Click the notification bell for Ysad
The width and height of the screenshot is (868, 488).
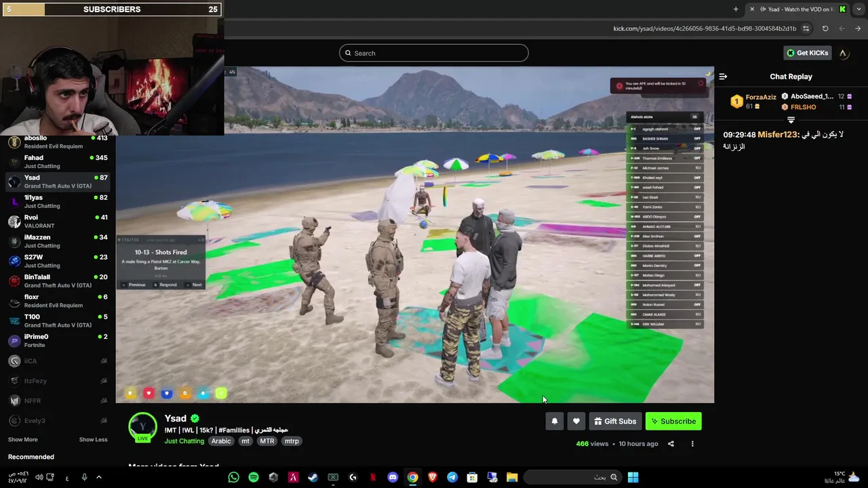[554, 421]
